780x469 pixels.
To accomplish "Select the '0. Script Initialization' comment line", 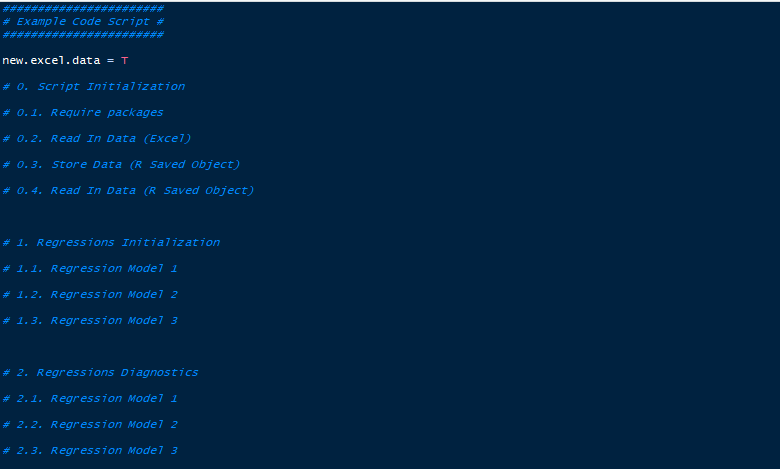I will [94, 87].
